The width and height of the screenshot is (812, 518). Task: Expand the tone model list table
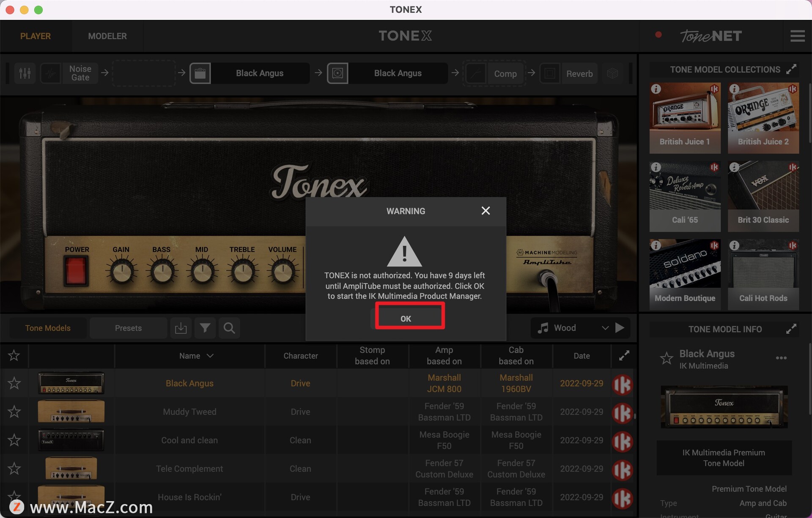624,356
